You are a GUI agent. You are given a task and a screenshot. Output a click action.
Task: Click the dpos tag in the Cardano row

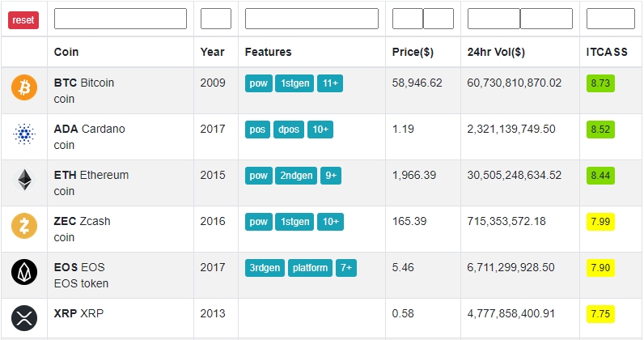tap(289, 130)
